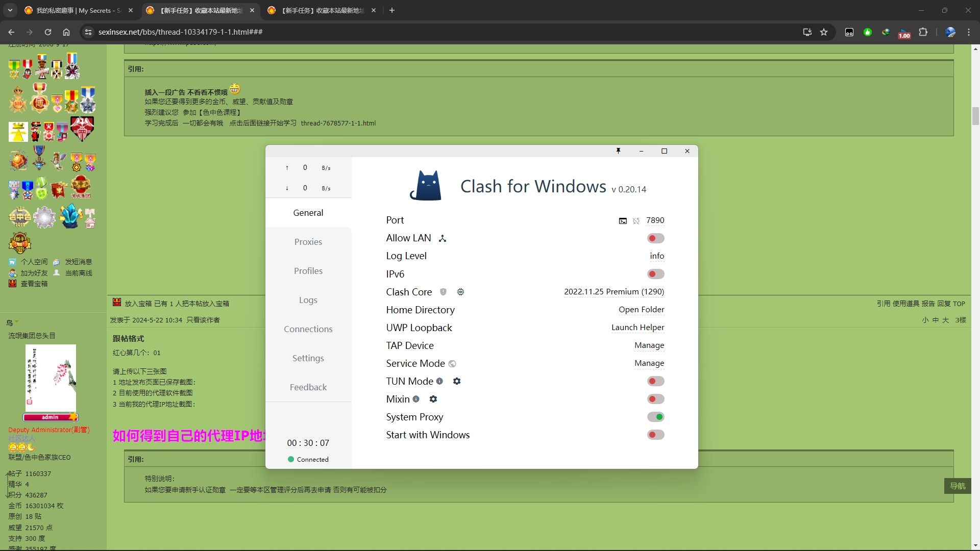Open the Chrome three-dot menu
The image size is (980, 551).
pos(969,32)
